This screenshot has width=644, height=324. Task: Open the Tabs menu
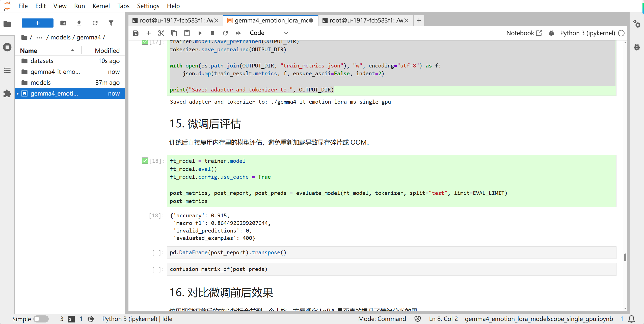point(123,6)
